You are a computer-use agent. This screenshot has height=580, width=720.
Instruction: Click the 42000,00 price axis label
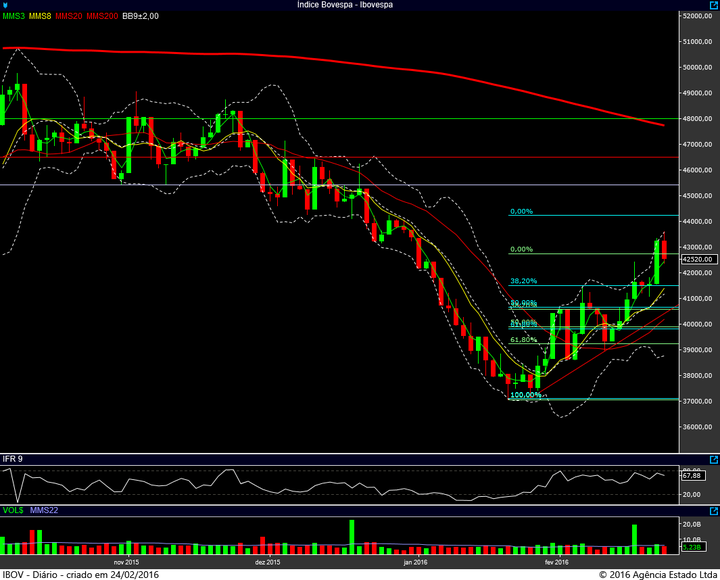[x=698, y=273]
